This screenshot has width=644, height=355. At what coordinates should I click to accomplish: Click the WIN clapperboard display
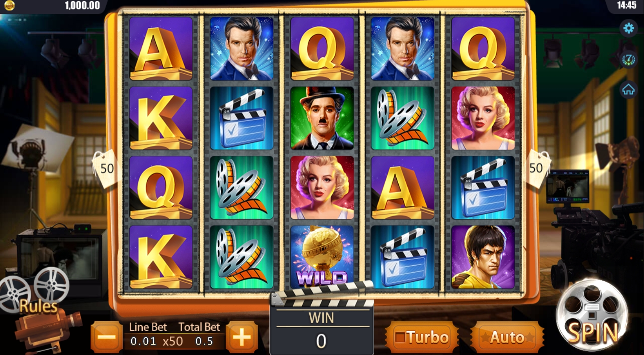coord(322,324)
